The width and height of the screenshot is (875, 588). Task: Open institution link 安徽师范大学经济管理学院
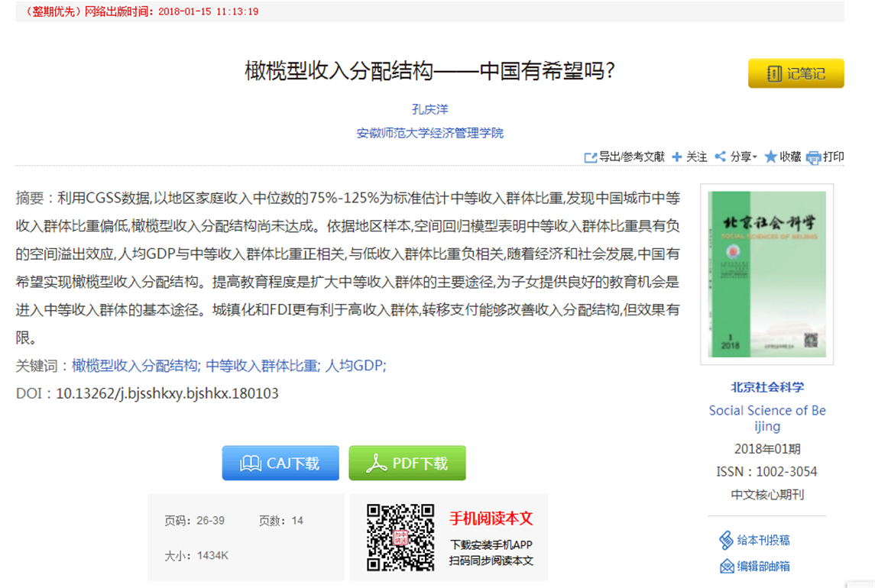[x=429, y=133]
